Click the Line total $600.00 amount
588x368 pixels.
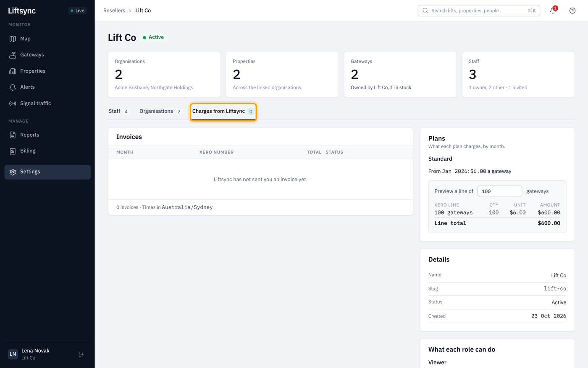(549, 223)
